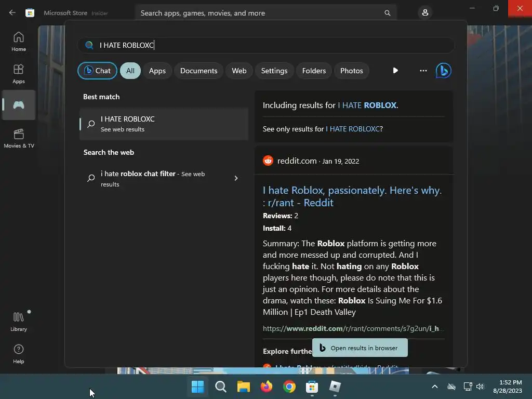Launch Firefox from the taskbar
The width and height of the screenshot is (532, 399).
coord(267,387)
